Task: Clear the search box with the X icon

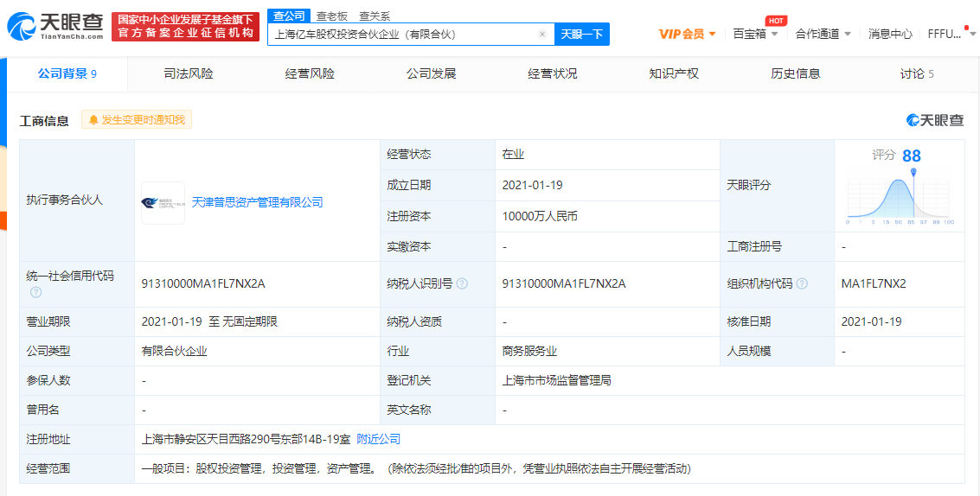Action: [x=542, y=35]
